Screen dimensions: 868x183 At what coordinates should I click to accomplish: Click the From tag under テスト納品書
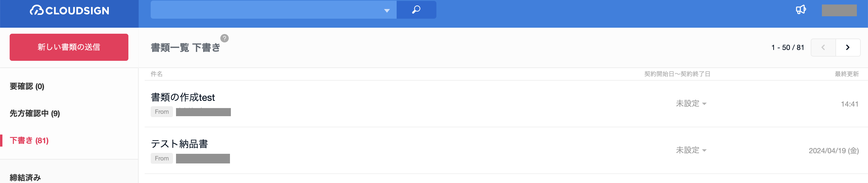tap(162, 158)
